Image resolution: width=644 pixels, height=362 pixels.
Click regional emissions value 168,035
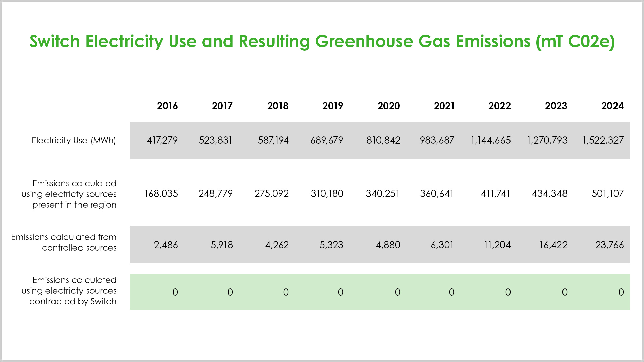click(161, 194)
